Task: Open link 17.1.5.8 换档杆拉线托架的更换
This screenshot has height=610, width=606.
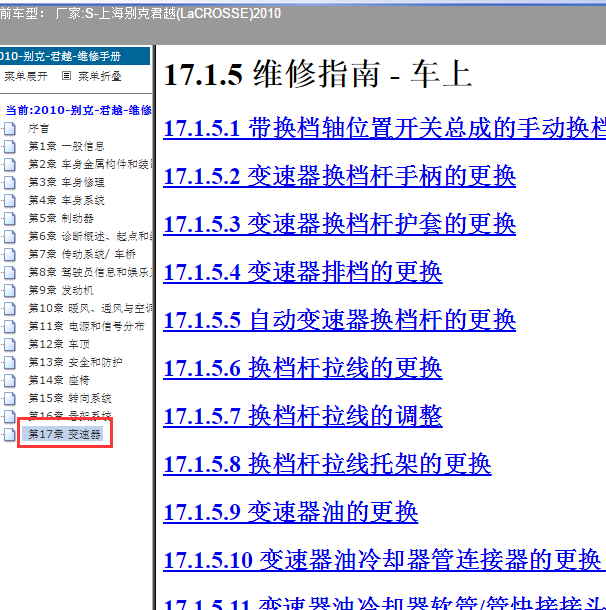Action: point(327,464)
